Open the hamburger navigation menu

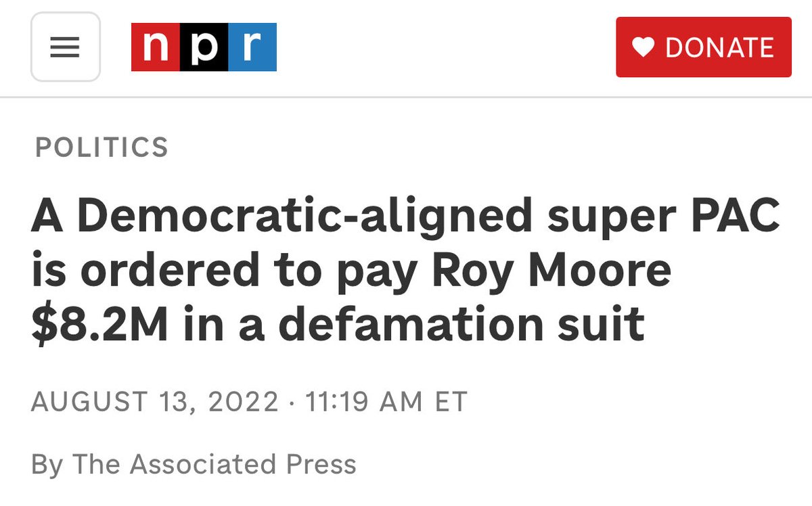click(x=66, y=47)
